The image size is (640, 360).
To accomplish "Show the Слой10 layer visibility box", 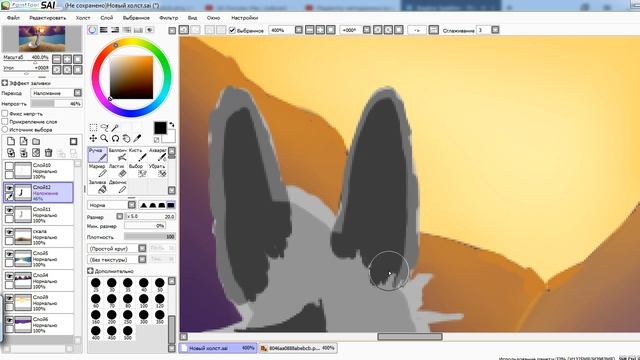I will pyautogui.click(x=9, y=166).
